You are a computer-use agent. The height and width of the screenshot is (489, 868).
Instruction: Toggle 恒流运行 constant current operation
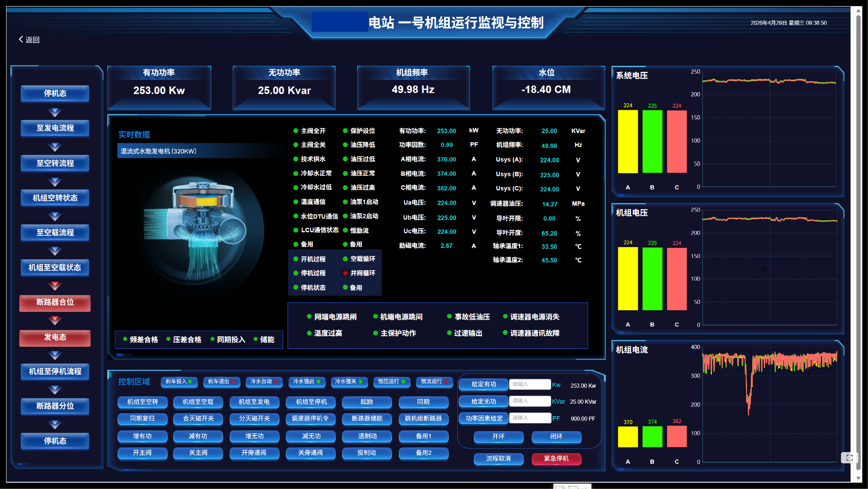[x=434, y=382]
